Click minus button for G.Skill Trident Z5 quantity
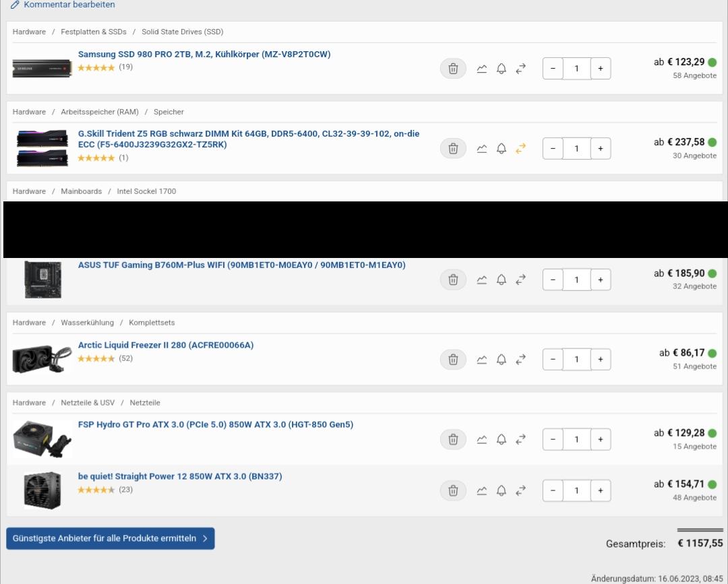 553,148
